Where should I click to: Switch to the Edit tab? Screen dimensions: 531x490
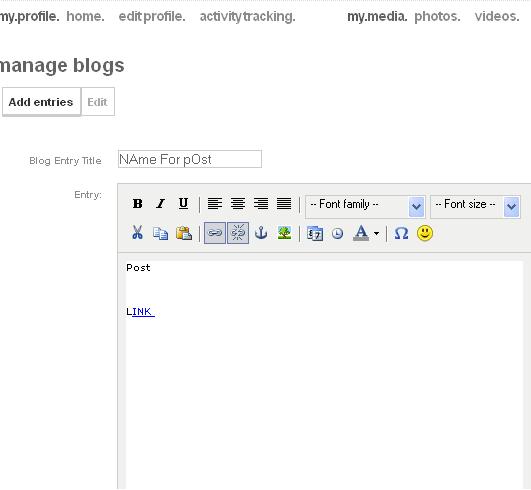click(98, 102)
